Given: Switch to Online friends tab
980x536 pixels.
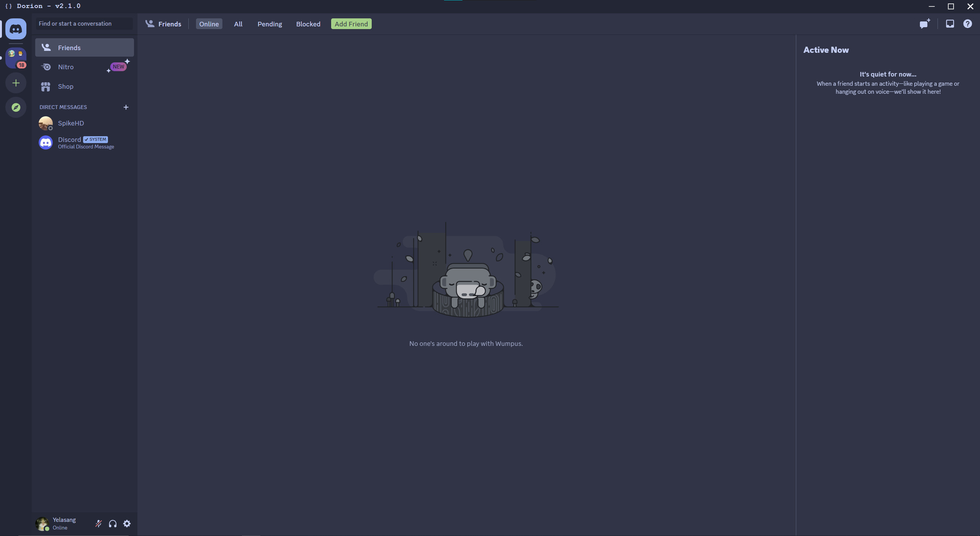Looking at the screenshot, I should coord(209,24).
